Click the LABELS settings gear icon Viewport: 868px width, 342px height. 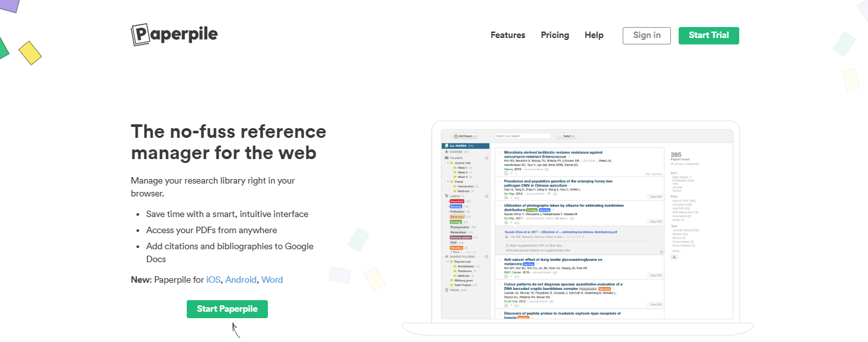(486, 196)
